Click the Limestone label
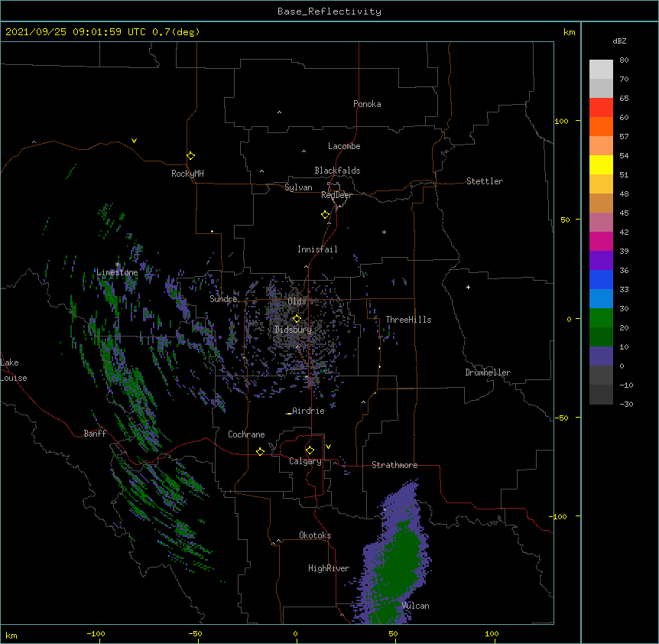The width and height of the screenshot is (659, 644). coord(117,272)
